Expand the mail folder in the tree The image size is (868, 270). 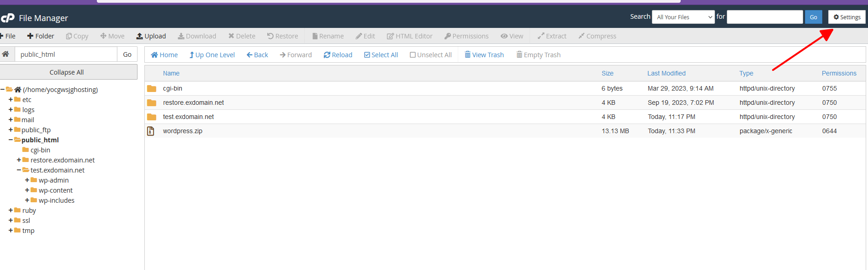point(11,120)
